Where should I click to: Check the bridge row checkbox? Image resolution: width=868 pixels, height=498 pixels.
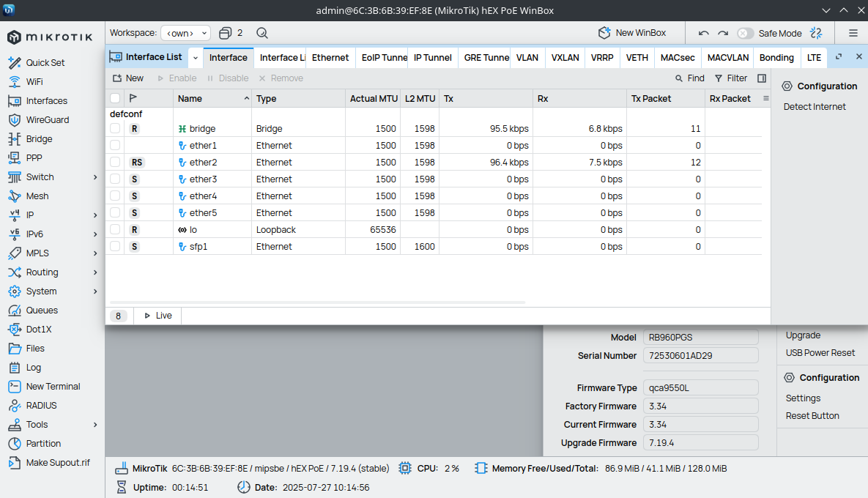[115, 128]
